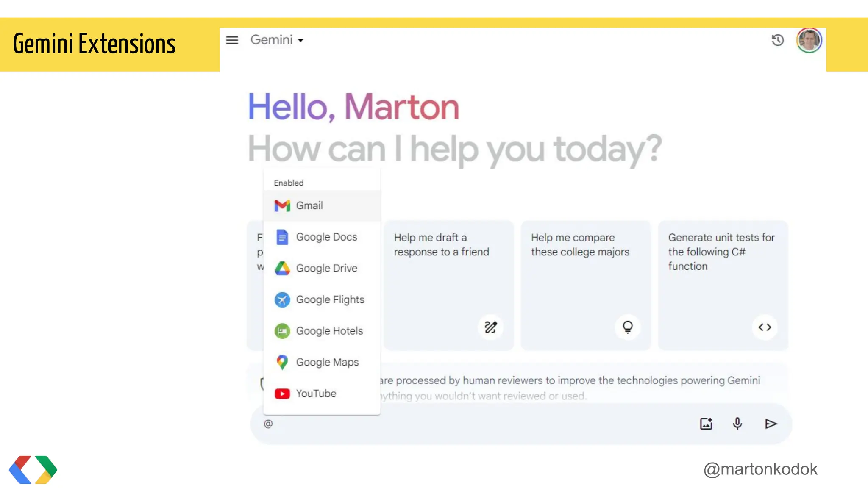Click the code brackets icon
Screen dimensions: 868x488
click(765, 327)
